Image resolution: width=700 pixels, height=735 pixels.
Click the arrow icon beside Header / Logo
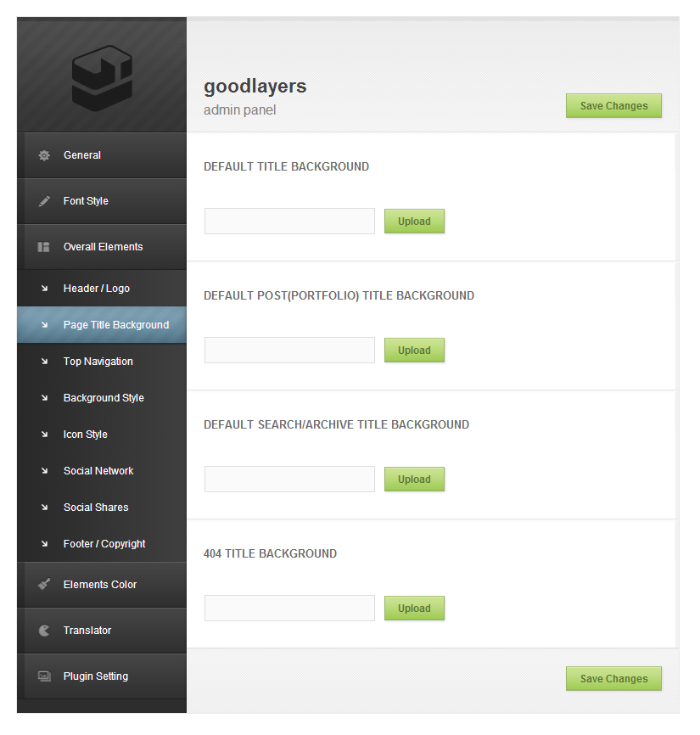pyautogui.click(x=44, y=289)
